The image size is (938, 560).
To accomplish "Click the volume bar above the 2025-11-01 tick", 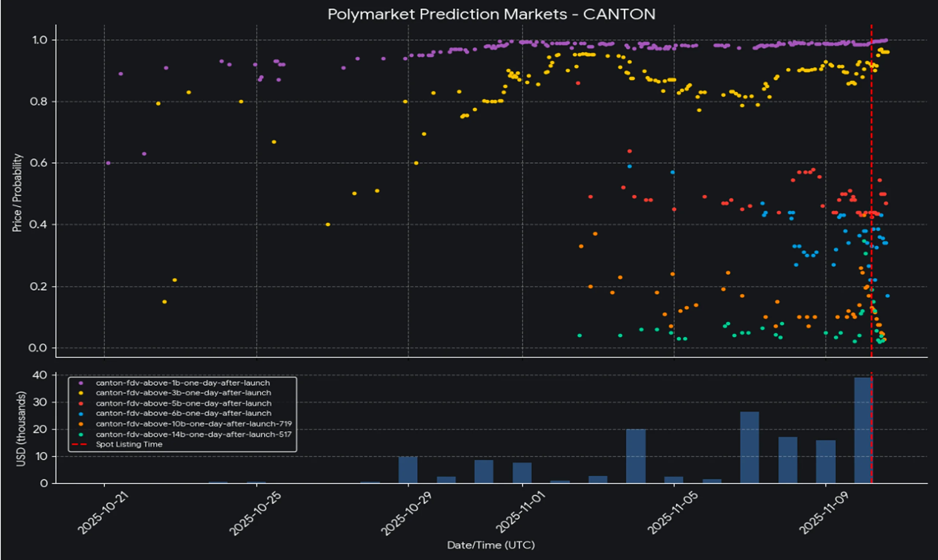I will tap(522, 473).
